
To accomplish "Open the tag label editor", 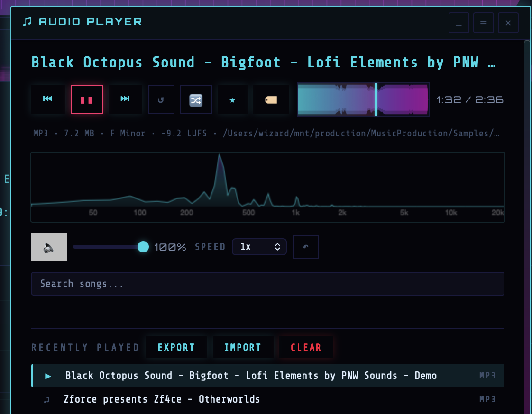I will pos(271,99).
